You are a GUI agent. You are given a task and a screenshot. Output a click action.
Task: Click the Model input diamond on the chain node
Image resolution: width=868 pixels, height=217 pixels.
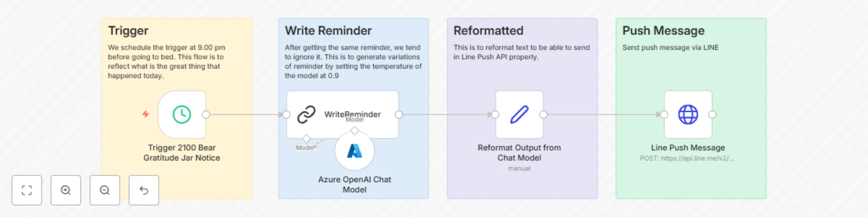(306, 138)
